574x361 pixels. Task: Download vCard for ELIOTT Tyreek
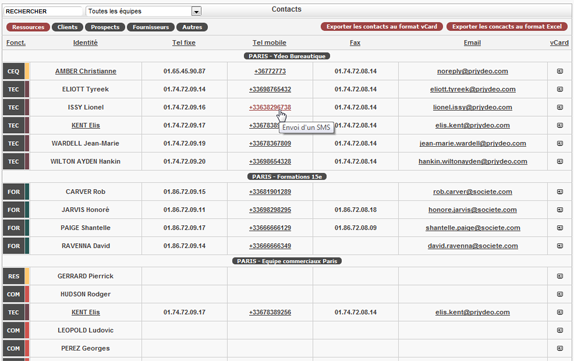[560, 89]
